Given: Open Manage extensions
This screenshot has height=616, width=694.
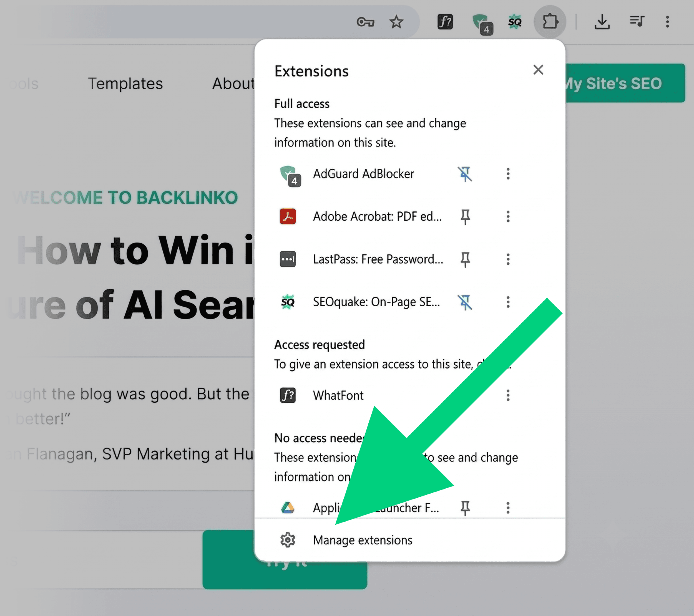Looking at the screenshot, I should click(410, 540).
